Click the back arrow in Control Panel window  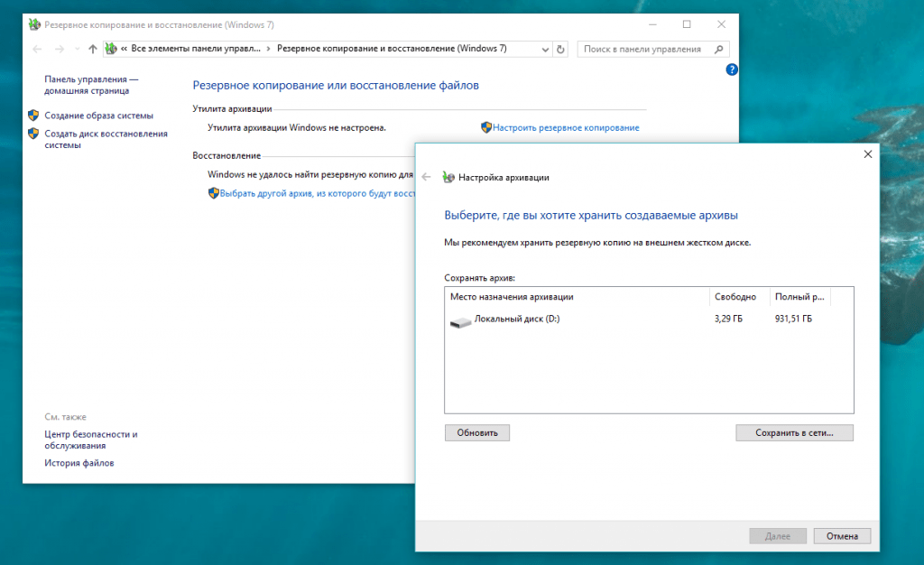37,49
